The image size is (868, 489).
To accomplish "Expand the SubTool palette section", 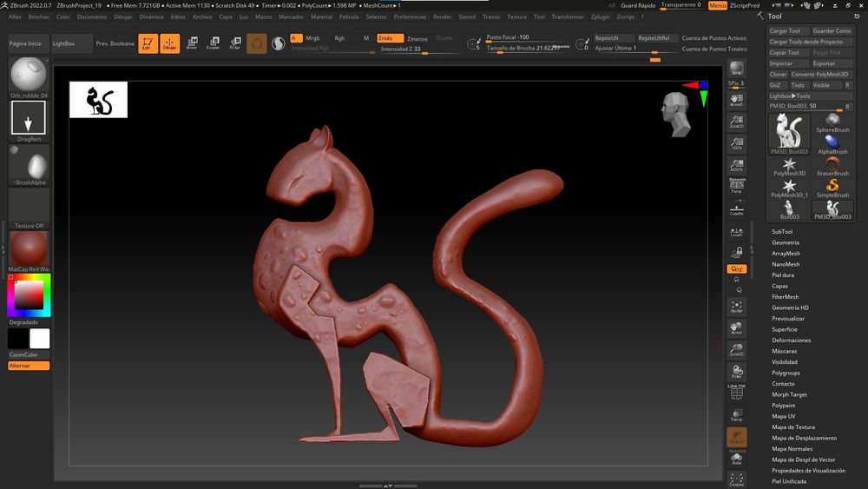I will [782, 232].
